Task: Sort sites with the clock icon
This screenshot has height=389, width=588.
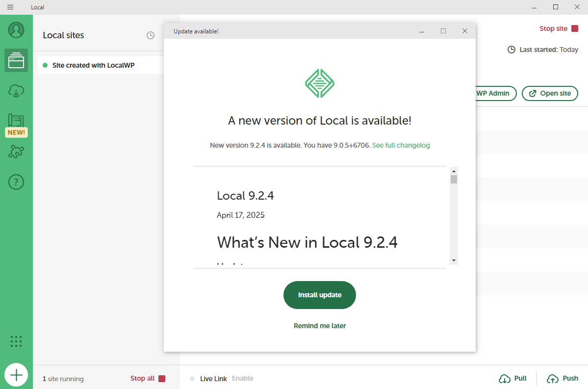Action: pos(151,35)
